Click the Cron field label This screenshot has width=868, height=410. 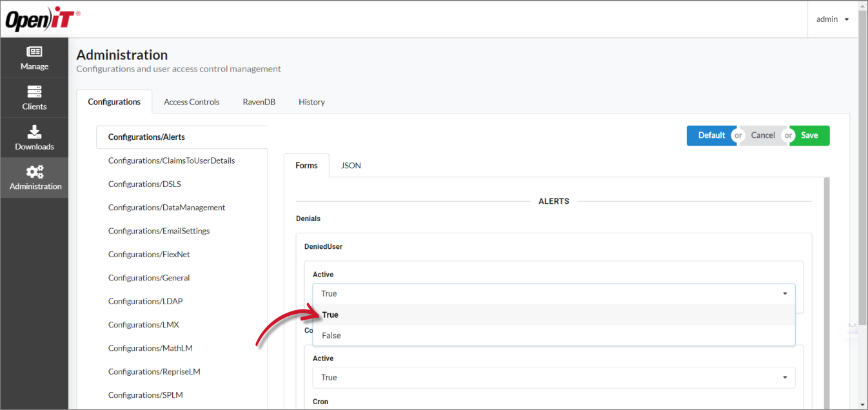(x=321, y=402)
